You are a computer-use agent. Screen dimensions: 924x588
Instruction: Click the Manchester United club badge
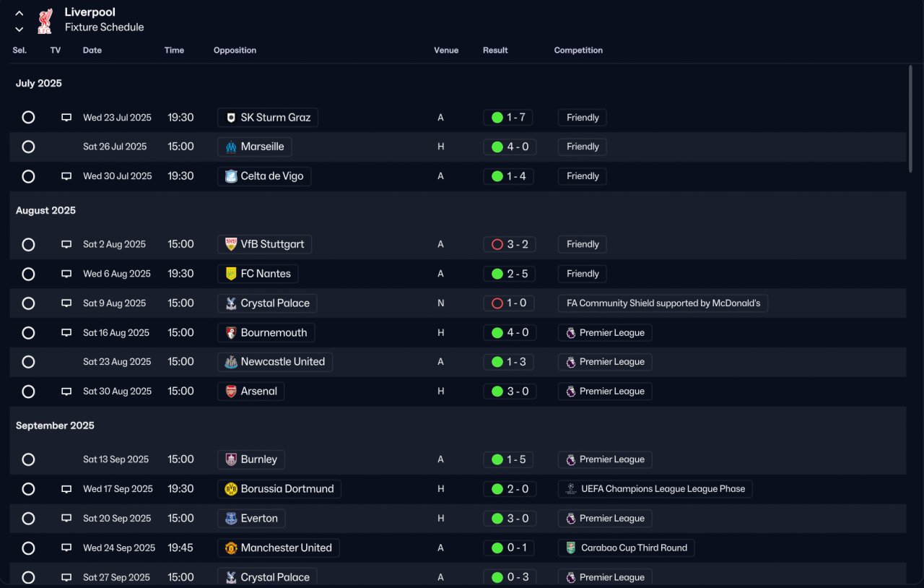click(x=231, y=548)
